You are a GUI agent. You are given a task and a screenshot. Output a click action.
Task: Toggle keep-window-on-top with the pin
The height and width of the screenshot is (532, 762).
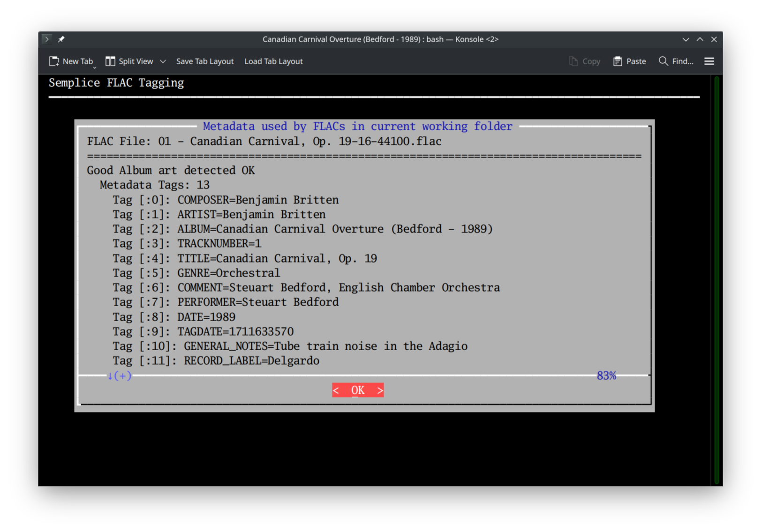[x=61, y=39]
